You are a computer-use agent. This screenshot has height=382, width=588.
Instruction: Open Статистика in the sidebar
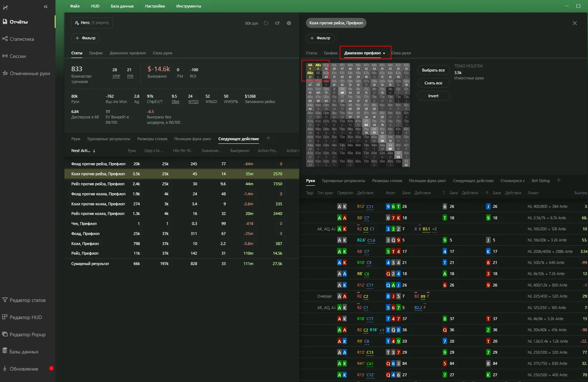(22, 39)
